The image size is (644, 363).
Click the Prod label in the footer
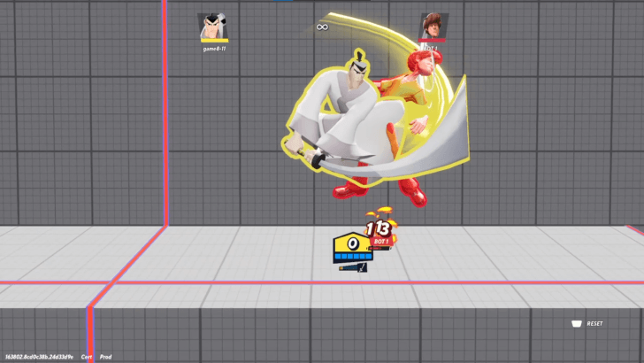106,356
